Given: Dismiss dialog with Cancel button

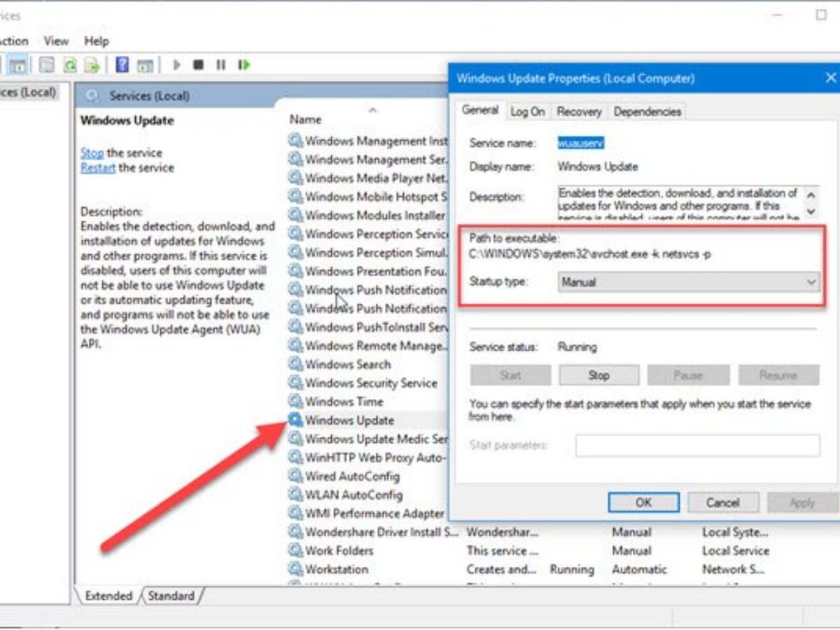Looking at the screenshot, I should (723, 503).
